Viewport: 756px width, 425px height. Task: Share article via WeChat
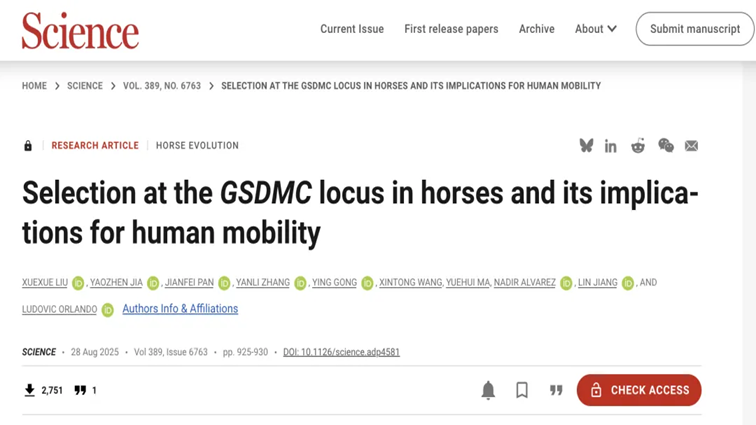tap(665, 146)
